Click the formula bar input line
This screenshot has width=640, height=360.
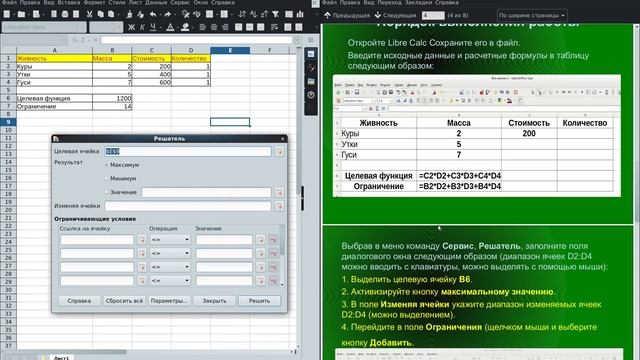(x=197, y=40)
